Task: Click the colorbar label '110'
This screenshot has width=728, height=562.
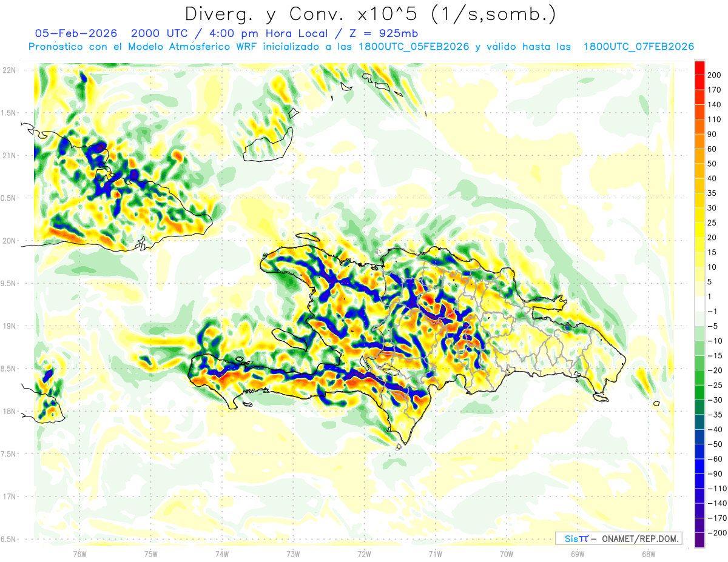Action: [x=714, y=119]
